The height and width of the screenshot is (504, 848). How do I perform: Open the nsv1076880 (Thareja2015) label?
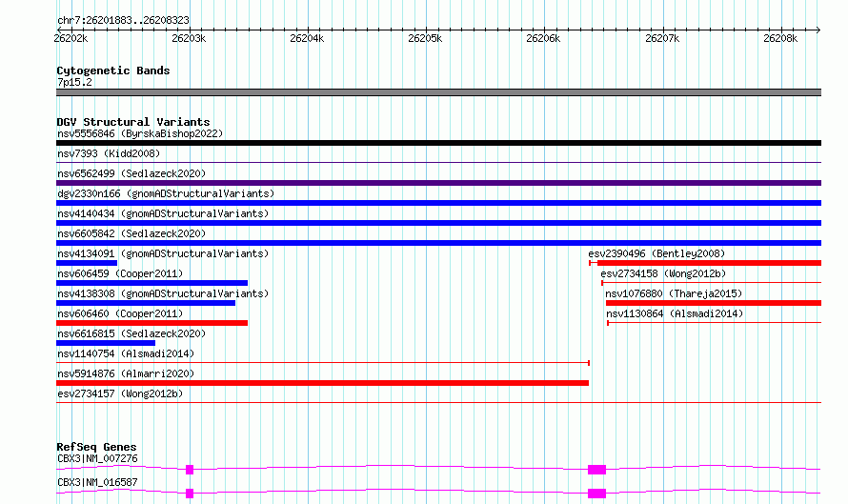pos(674,293)
